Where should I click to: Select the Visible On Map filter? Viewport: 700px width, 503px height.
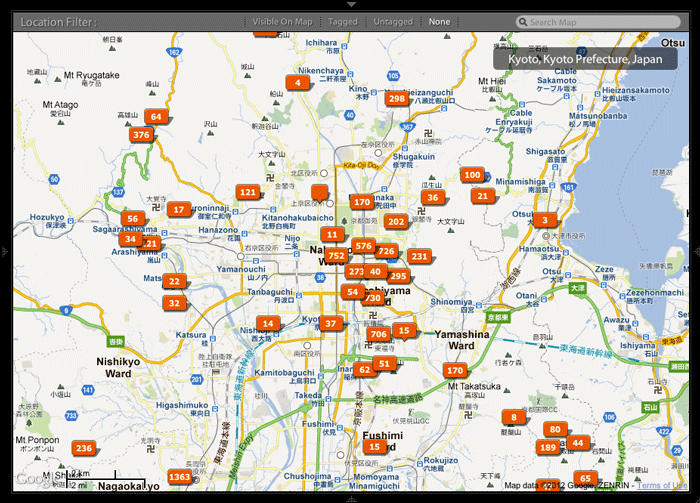tap(282, 21)
